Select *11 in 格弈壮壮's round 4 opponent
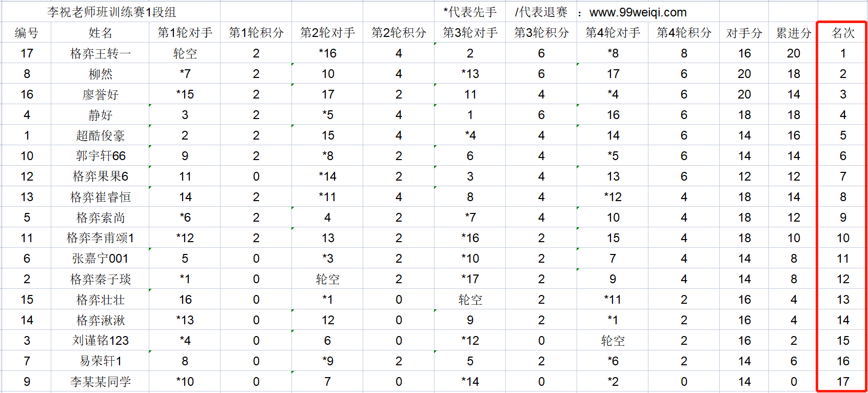The height and width of the screenshot is (393, 868). coord(613,300)
